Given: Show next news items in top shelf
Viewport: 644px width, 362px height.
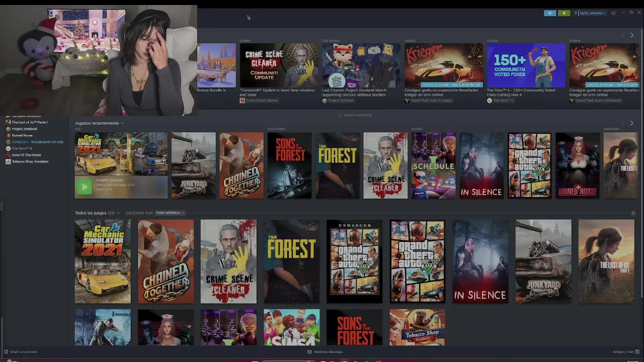Looking at the screenshot, I should [632, 35].
